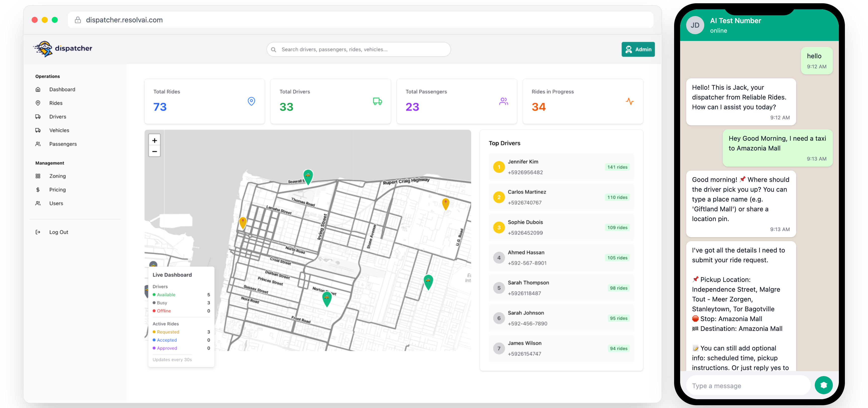Image resolution: width=868 pixels, height=408 pixels.
Task: Go to Pricing in sidebar
Action: pyautogui.click(x=57, y=189)
